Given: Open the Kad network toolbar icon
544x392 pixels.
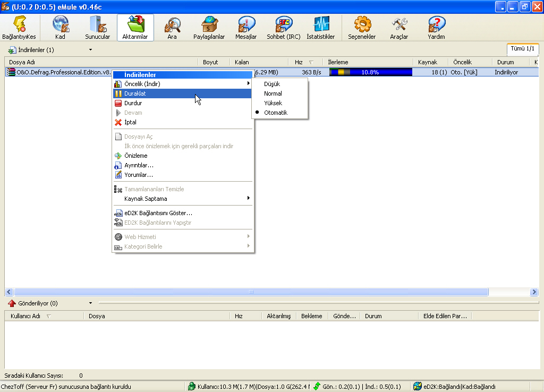Looking at the screenshot, I should (x=60, y=24).
